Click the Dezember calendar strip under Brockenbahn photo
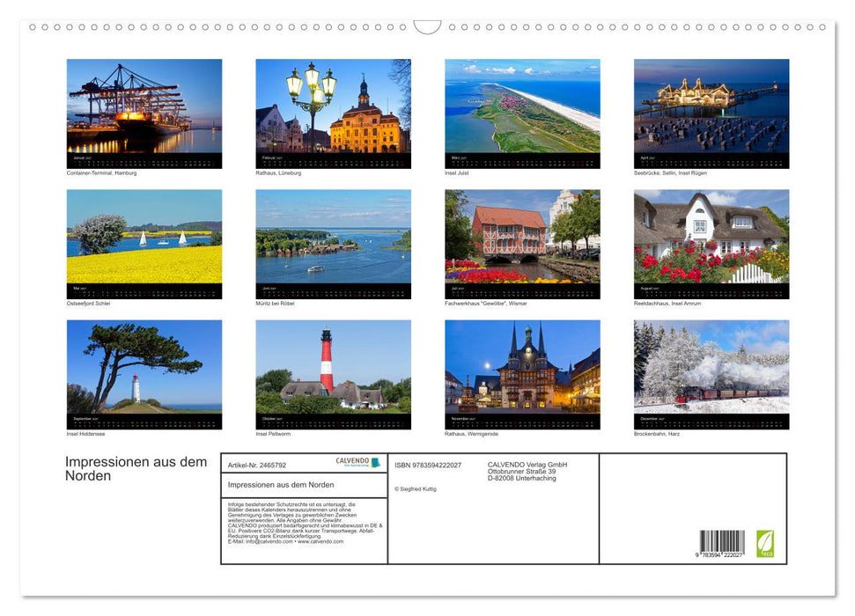Viewport: 855px width, 616px height. click(x=711, y=422)
